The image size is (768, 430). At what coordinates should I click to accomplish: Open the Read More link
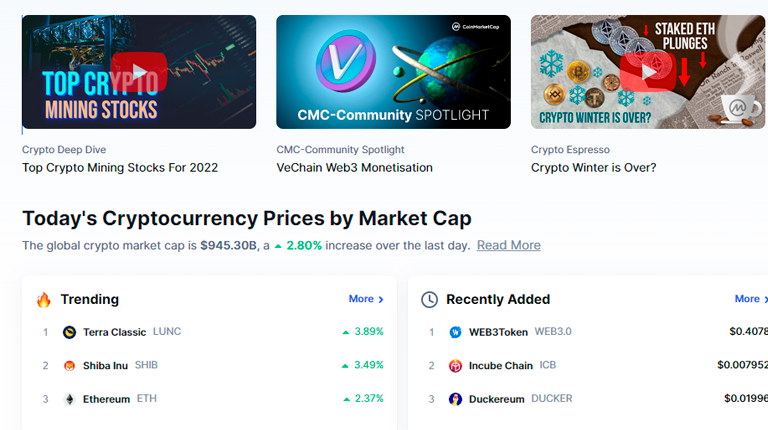click(x=508, y=245)
